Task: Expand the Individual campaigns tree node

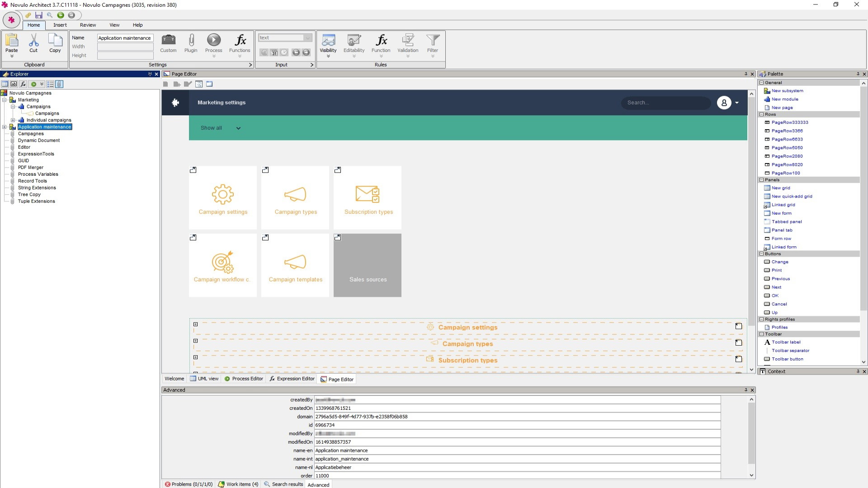Action: click(13, 120)
